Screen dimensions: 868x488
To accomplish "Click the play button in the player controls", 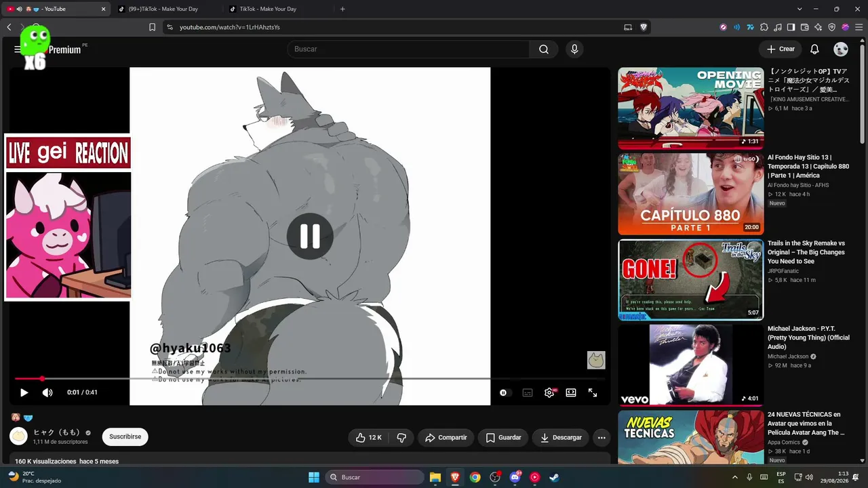I will tap(24, 392).
